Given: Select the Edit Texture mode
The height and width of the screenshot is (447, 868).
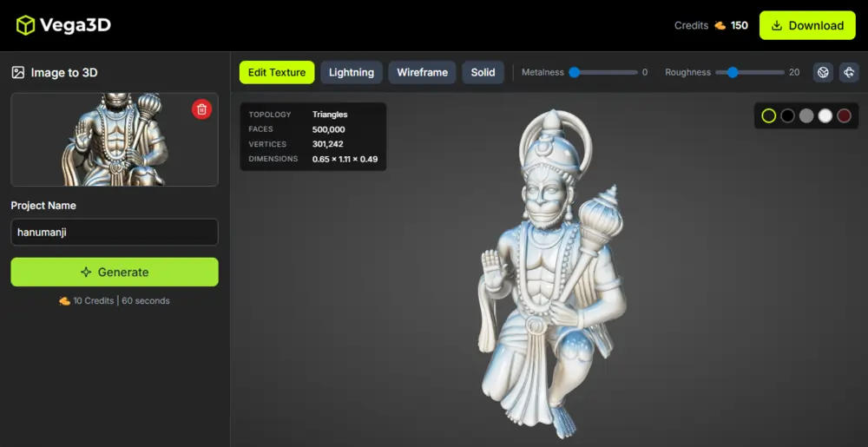Looking at the screenshot, I should [277, 72].
